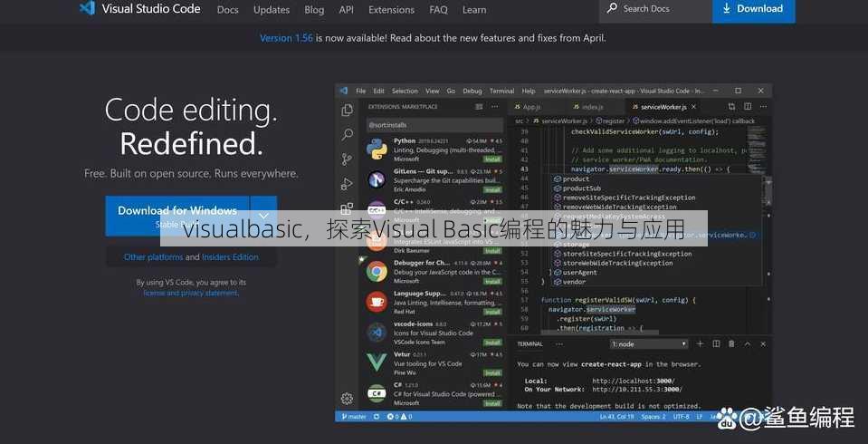Screen dimensions: 868x444
Task: Click the split editor icon
Action: [748, 106]
